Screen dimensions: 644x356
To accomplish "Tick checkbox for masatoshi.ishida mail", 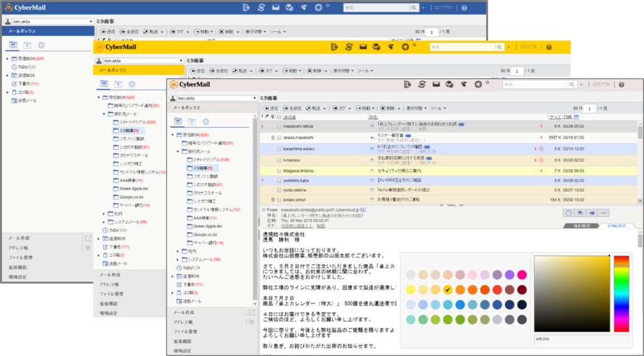I will (x=279, y=126).
